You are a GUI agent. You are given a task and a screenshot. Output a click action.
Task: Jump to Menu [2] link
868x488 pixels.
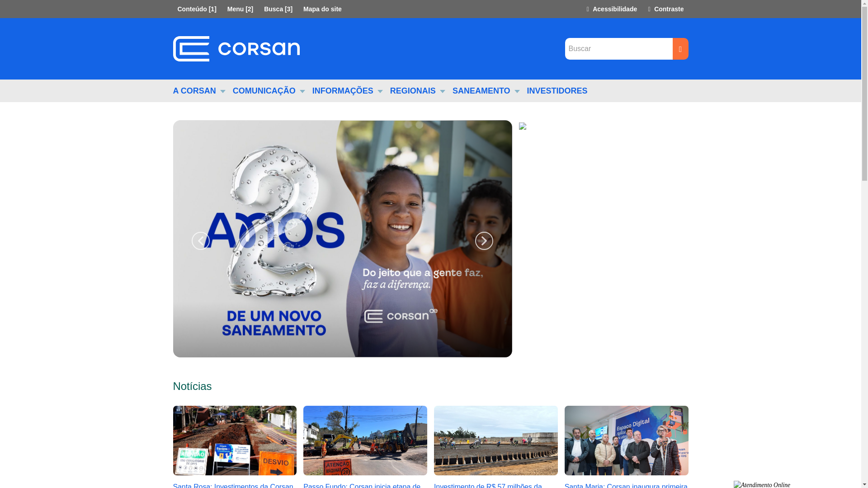point(240,9)
